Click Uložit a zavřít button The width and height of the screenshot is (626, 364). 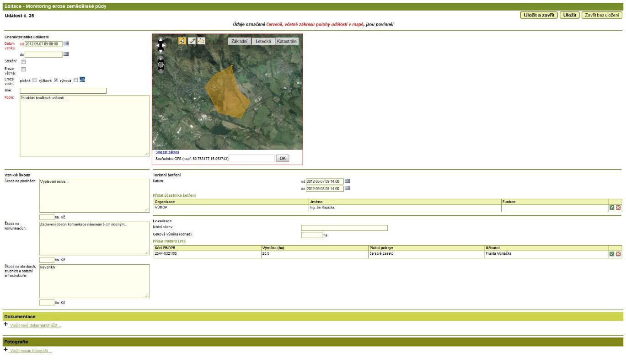pos(539,15)
